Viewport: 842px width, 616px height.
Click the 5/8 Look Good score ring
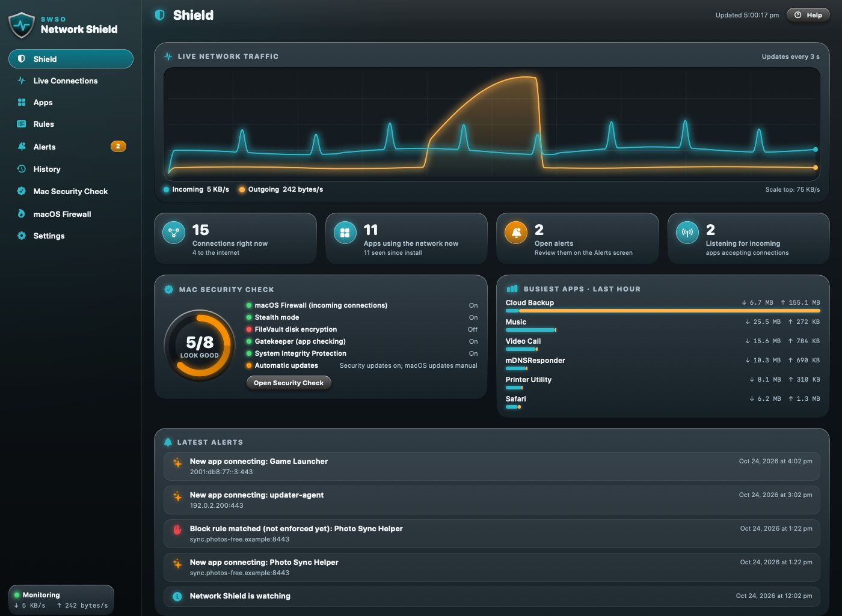coord(200,346)
